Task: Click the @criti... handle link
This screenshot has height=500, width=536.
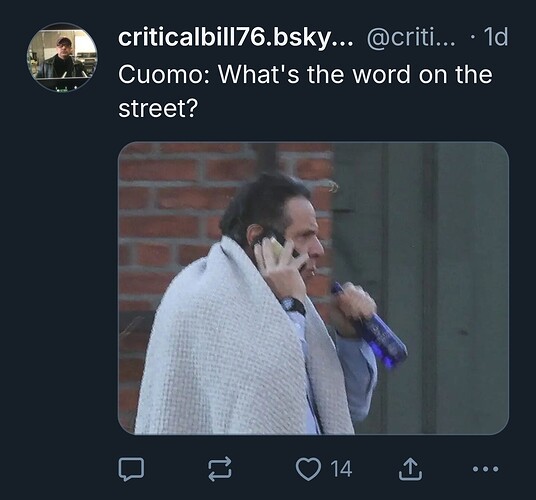Action: coord(411,38)
